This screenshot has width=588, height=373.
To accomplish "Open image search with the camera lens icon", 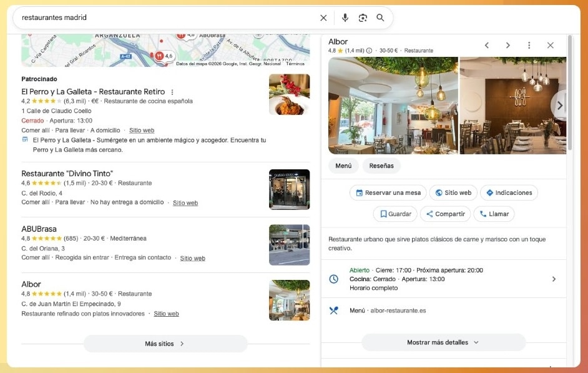I will coord(363,17).
